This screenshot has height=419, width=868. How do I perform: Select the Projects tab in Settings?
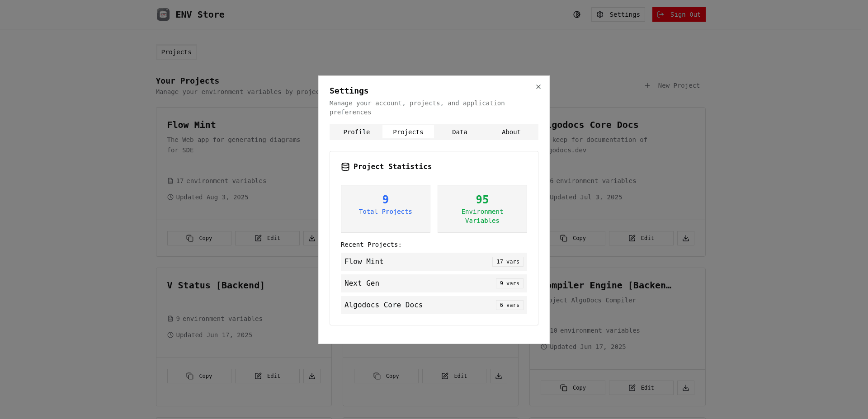click(408, 132)
